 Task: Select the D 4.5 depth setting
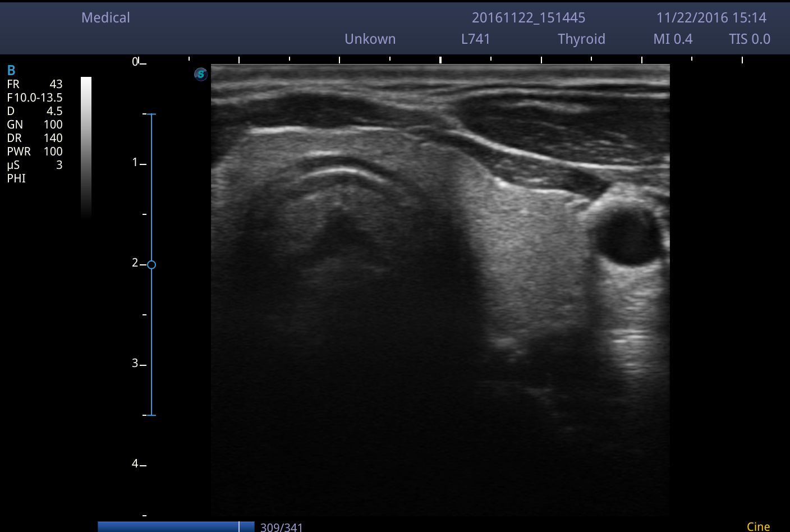pyautogui.click(x=35, y=111)
